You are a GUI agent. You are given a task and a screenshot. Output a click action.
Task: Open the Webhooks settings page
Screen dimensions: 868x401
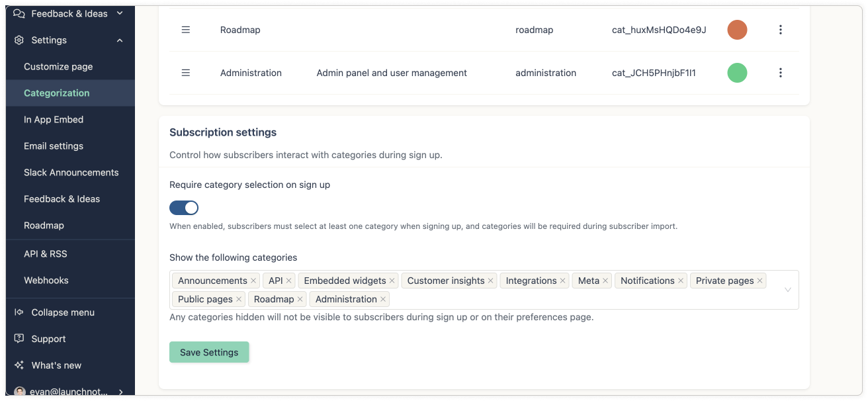coord(46,281)
